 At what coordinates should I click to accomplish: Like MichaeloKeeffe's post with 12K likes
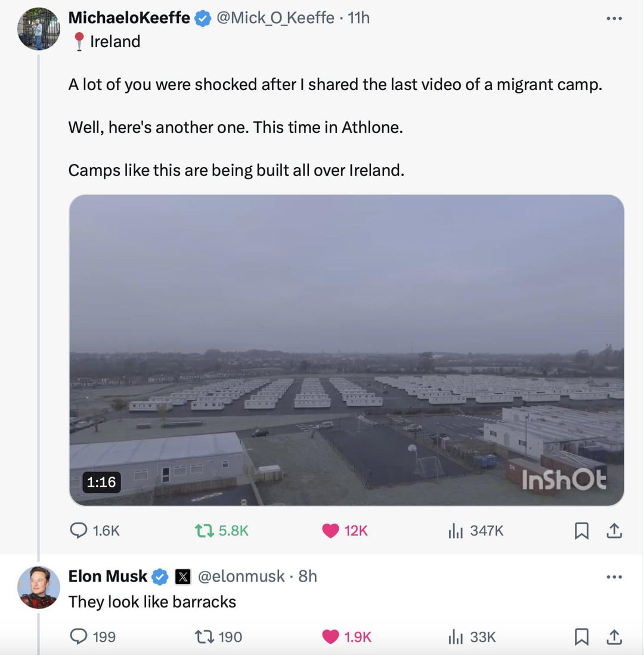pos(345,530)
